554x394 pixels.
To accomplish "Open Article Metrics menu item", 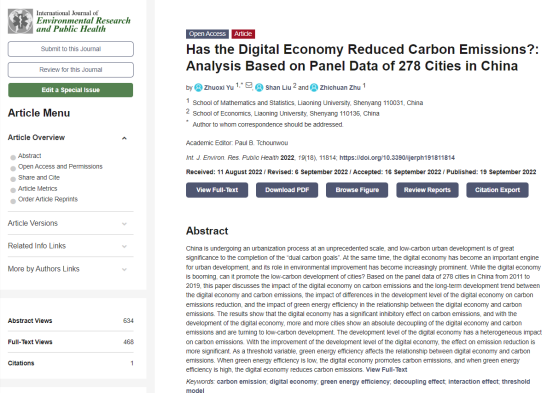I will pos(37,188).
